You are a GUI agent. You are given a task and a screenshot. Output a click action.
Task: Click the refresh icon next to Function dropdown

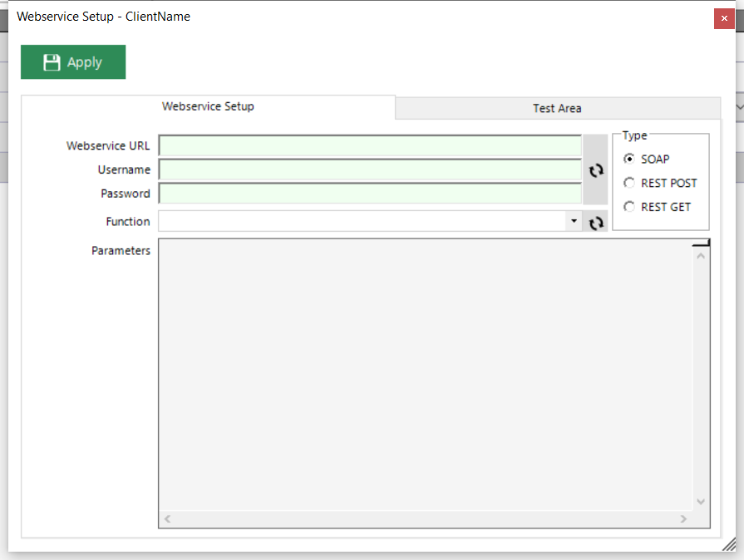[x=595, y=223]
